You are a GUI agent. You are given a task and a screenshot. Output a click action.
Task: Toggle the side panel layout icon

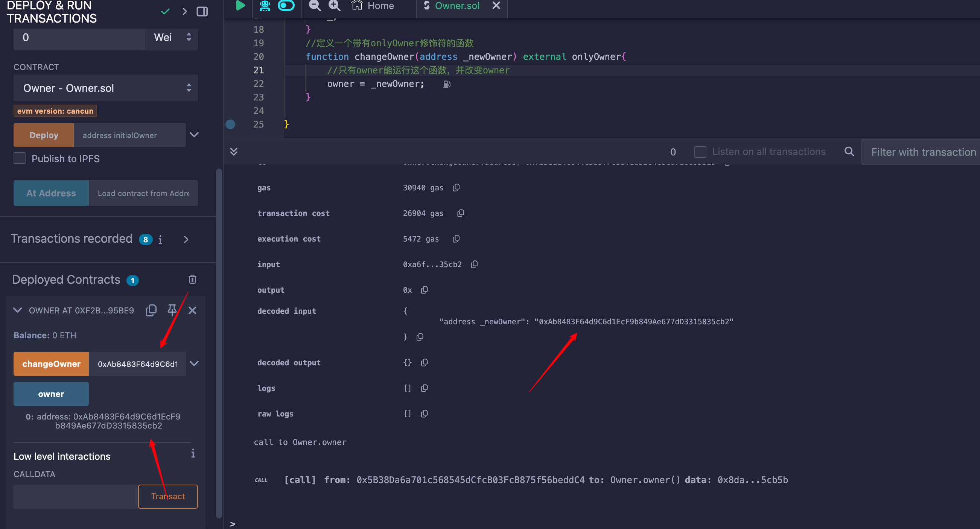202,11
